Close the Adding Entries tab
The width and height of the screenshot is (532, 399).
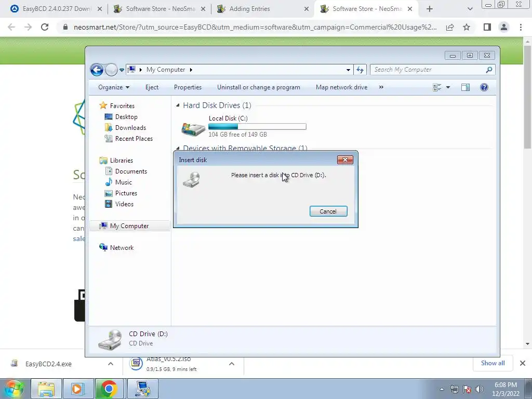306,9
